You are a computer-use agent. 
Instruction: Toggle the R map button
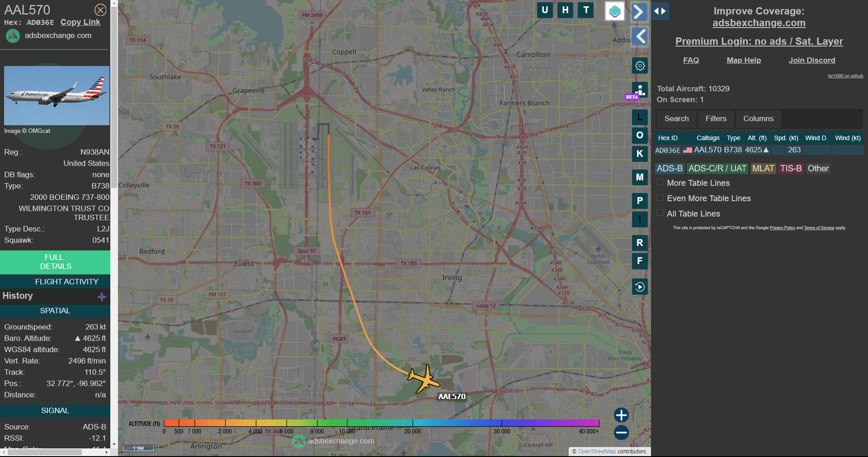coord(640,243)
